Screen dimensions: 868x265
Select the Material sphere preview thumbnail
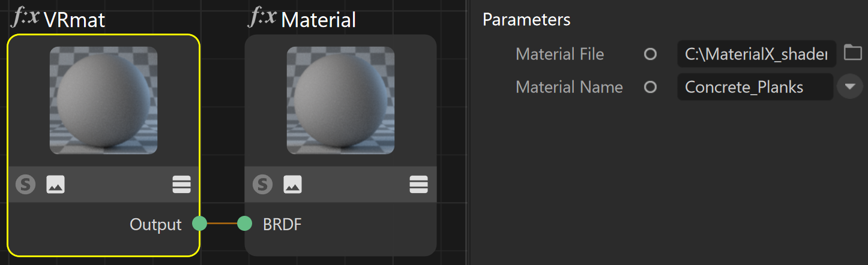[x=341, y=101]
